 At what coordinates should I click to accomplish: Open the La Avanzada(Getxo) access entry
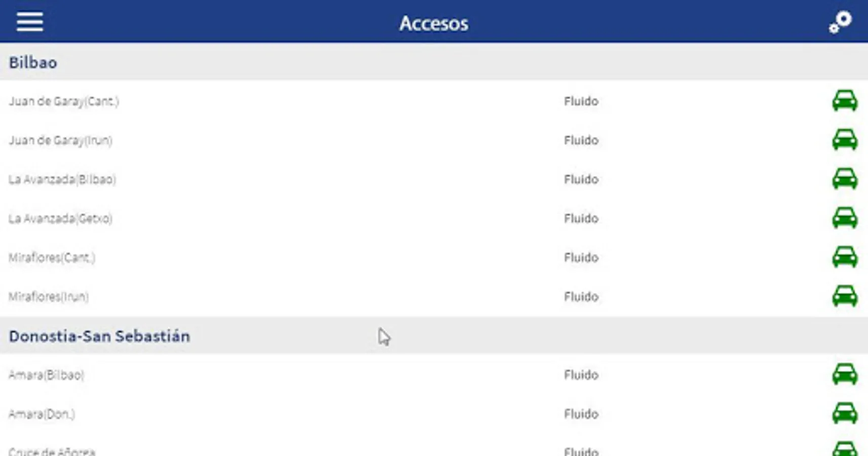click(x=60, y=218)
